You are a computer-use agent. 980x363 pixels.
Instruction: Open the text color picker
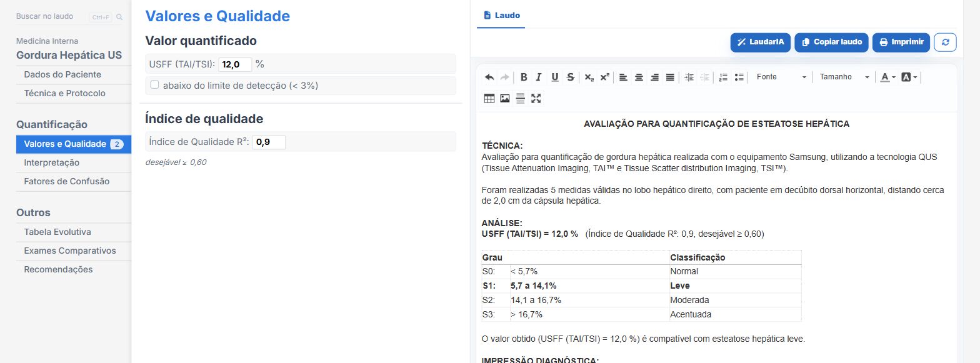click(x=887, y=77)
